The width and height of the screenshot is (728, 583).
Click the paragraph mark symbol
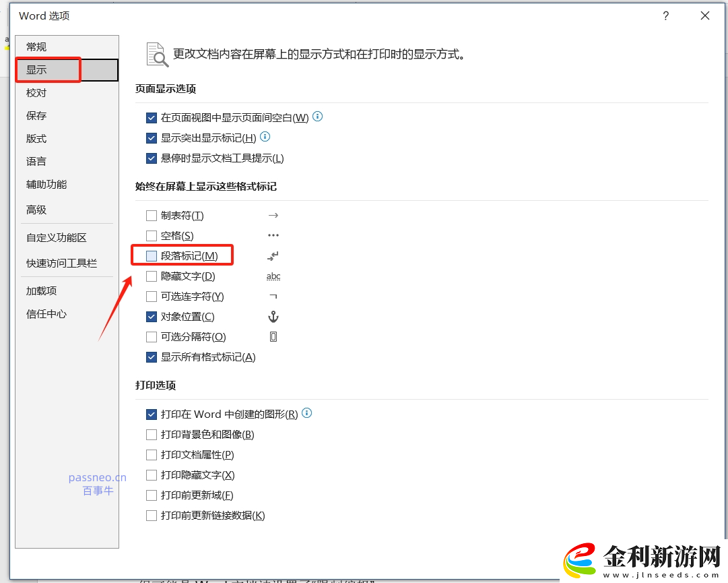[x=273, y=256]
